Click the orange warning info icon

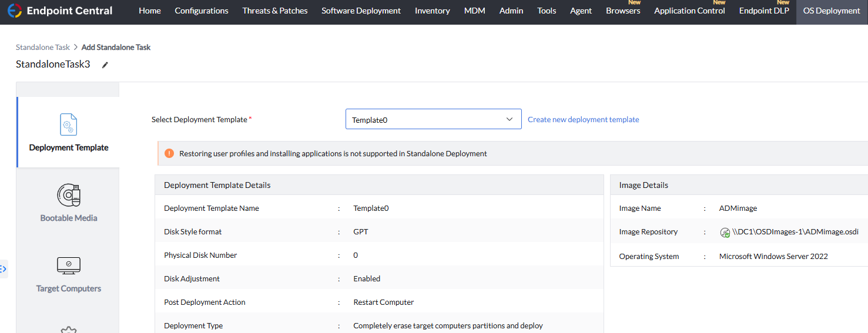point(169,153)
